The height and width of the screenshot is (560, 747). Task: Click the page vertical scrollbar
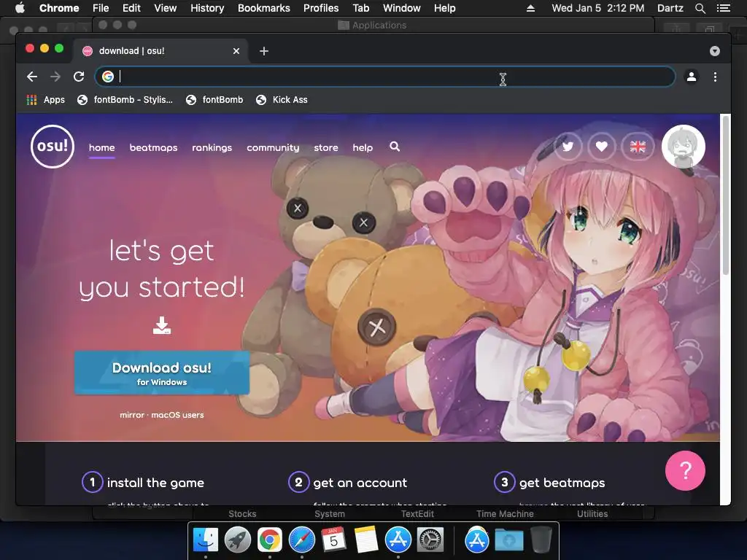tap(725, 195)
